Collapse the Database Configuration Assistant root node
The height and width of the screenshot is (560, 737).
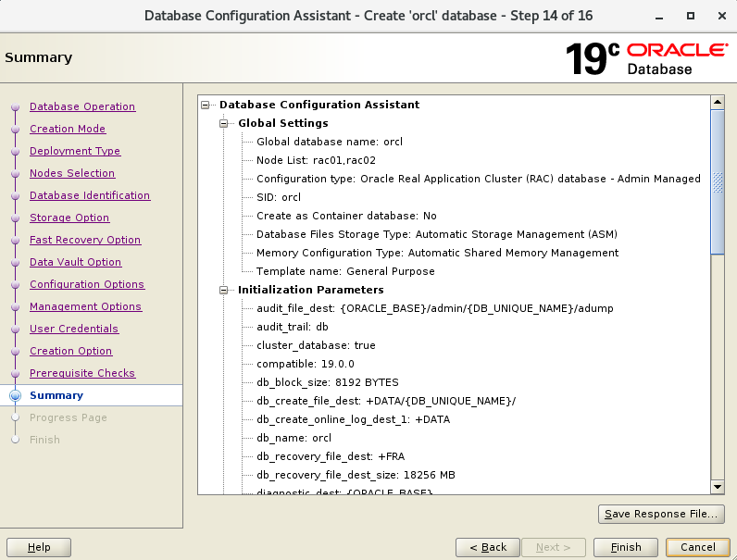point(206,105)
